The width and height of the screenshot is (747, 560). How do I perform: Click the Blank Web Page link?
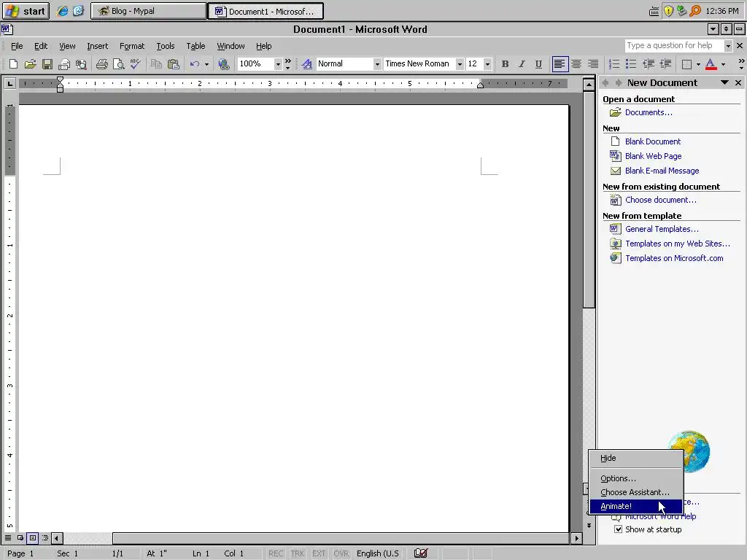(653, 156)
